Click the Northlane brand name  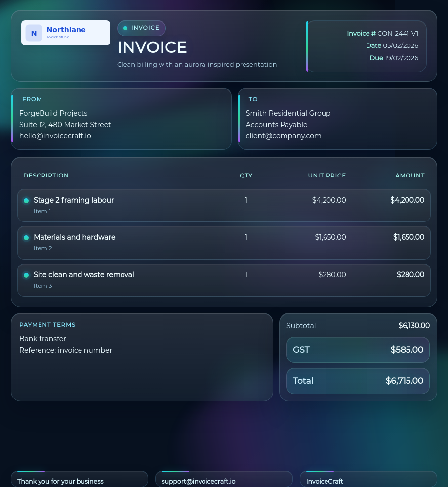point(66,30)
